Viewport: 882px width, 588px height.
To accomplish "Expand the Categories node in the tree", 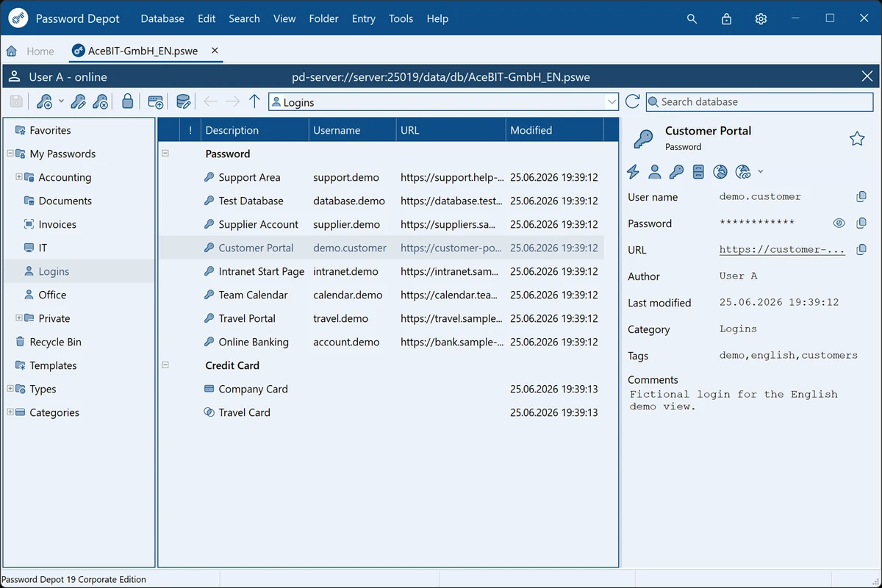I will 10,412.
